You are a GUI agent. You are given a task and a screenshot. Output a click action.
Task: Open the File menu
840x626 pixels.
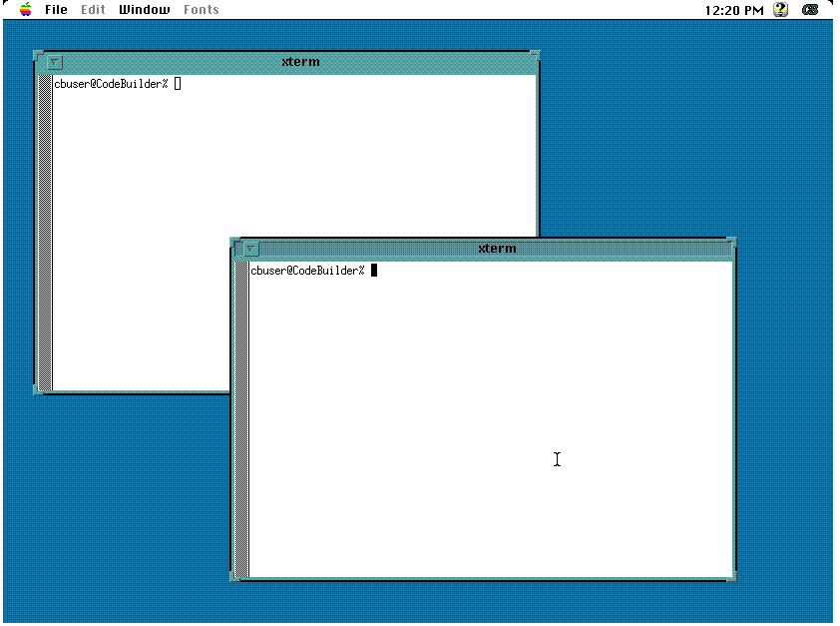point(56,10)
